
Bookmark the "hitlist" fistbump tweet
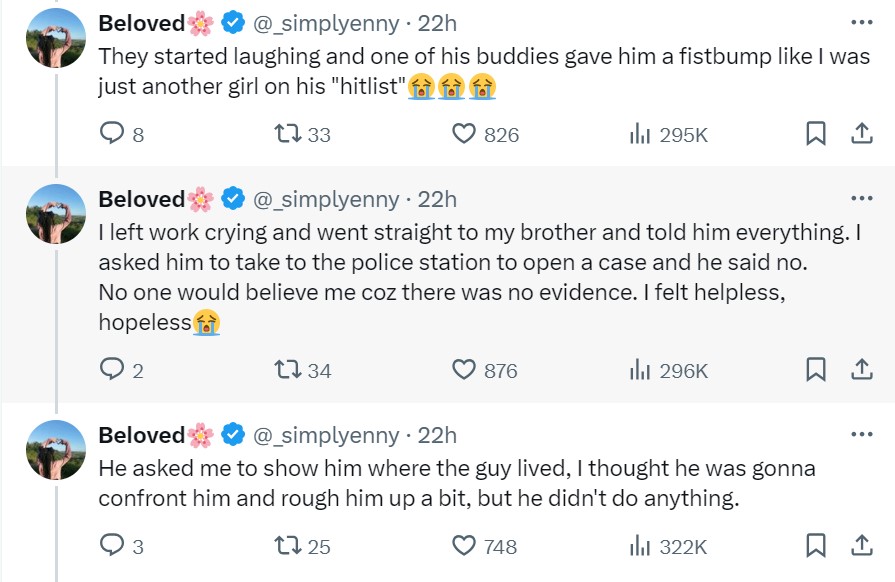point(816,134)
